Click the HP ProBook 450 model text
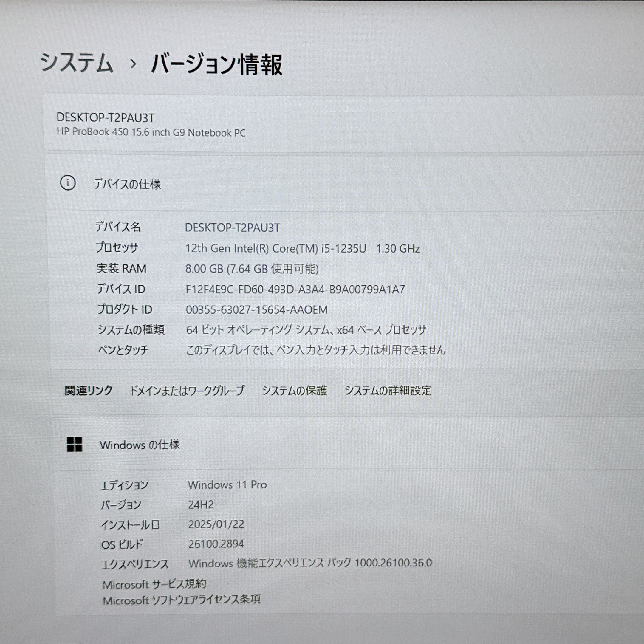Screen dimensions: 644x644 [x=151, y=132]
